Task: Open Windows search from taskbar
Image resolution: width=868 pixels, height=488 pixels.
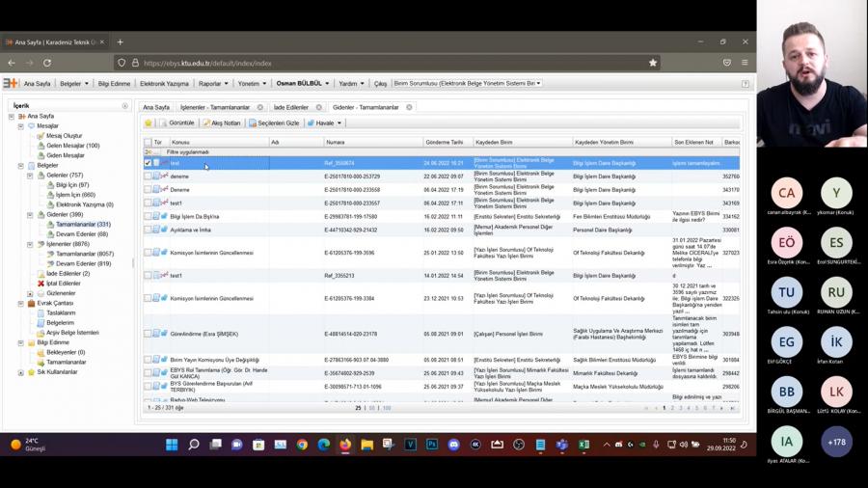Action: pyautogui.click(x=194, y=445)
